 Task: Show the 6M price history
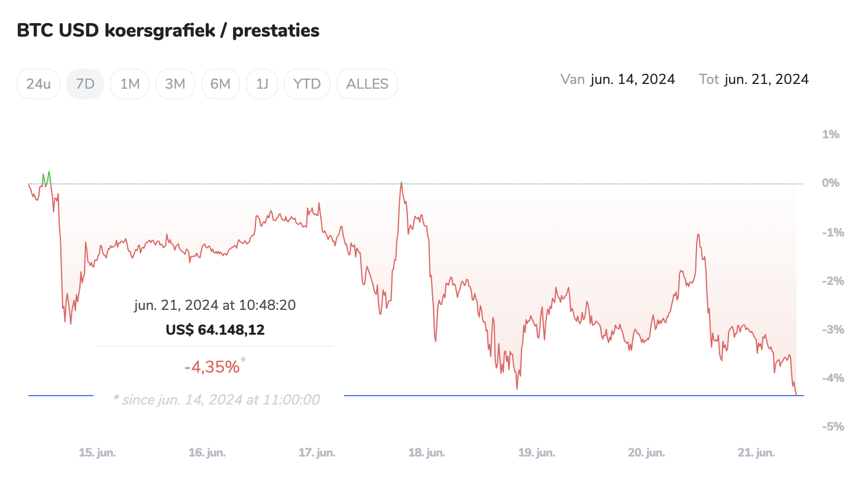220,84
